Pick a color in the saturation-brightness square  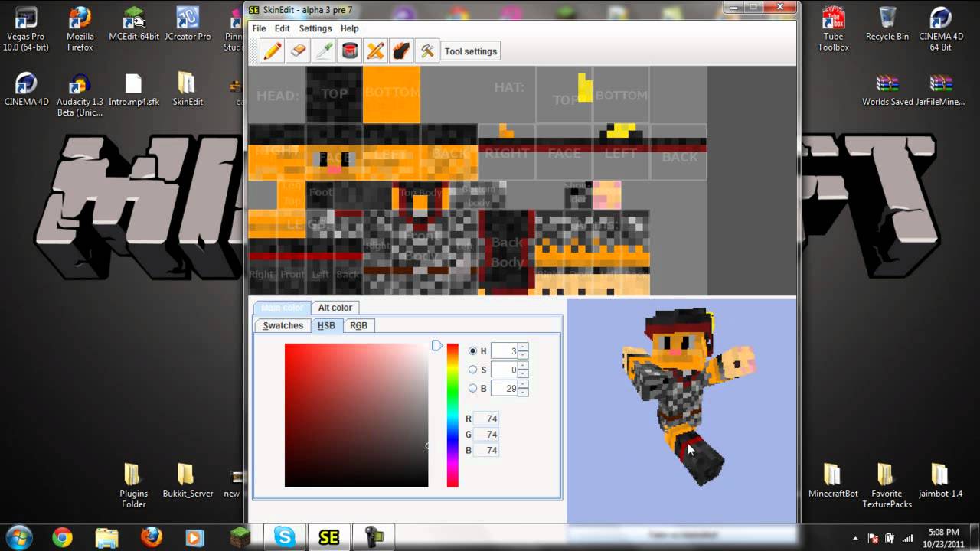pos(356,415)
